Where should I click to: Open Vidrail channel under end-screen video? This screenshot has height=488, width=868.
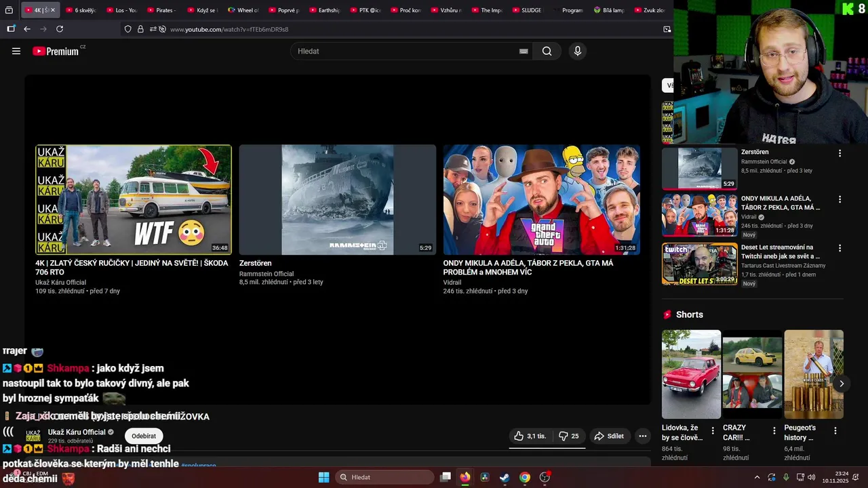point(452,283)
